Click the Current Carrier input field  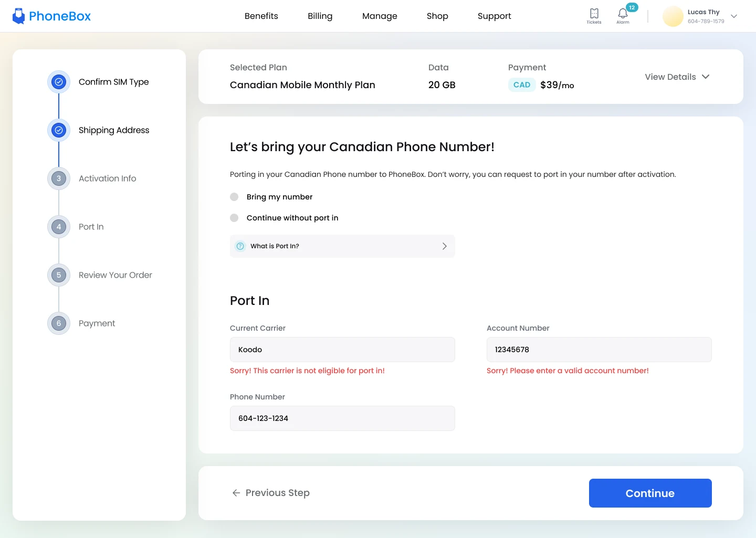pyautogui.click(x=342, y=350)
